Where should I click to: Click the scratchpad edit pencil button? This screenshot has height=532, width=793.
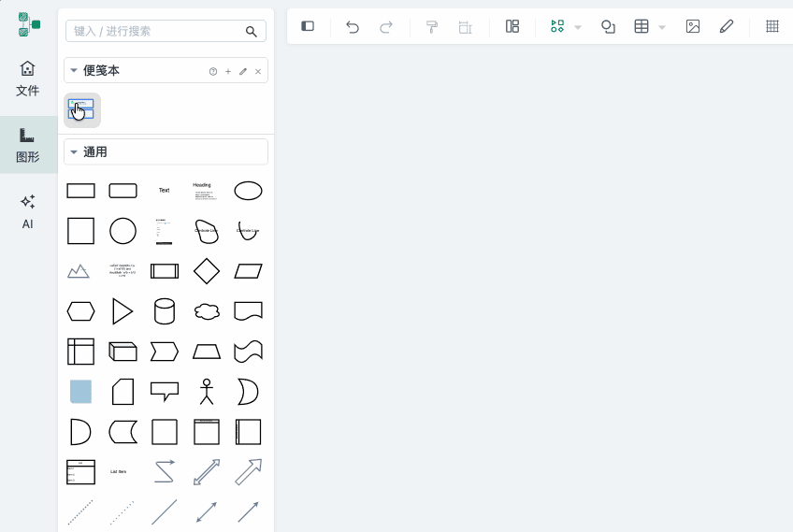pyautogui.click(x=243, y=71)
